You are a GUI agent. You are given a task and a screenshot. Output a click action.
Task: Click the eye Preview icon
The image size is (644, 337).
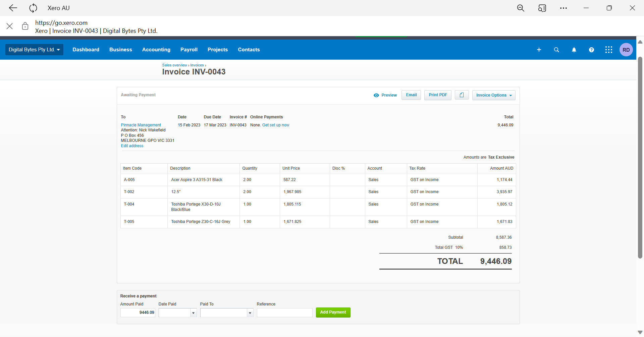pos(376,95)
